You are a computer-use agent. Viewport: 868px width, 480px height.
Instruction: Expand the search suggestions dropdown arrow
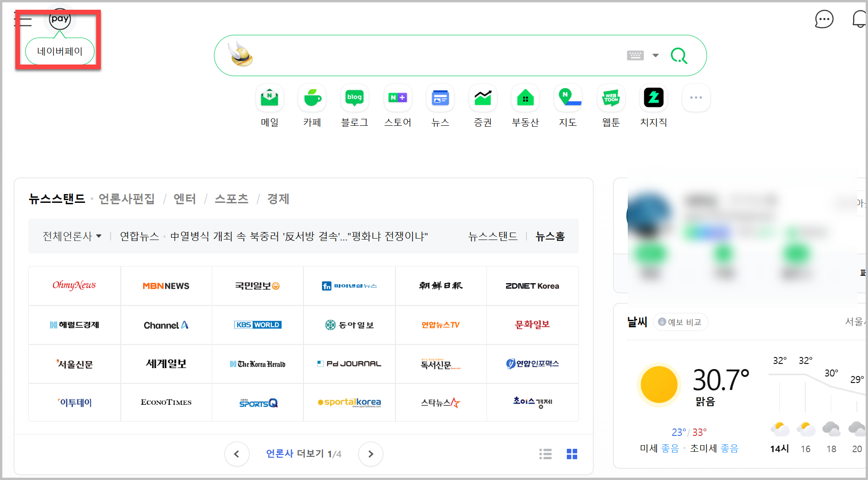click(x=656, y=56)
